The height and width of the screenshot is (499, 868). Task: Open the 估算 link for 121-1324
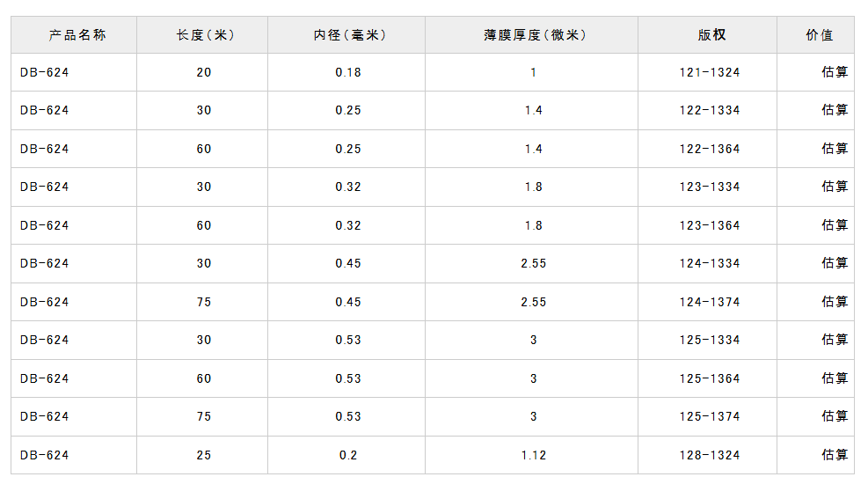pos(835,72)
